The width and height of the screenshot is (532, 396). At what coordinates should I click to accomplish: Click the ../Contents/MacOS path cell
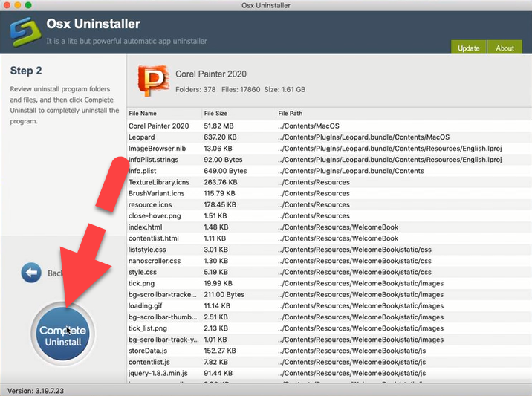tap(308, 126)
